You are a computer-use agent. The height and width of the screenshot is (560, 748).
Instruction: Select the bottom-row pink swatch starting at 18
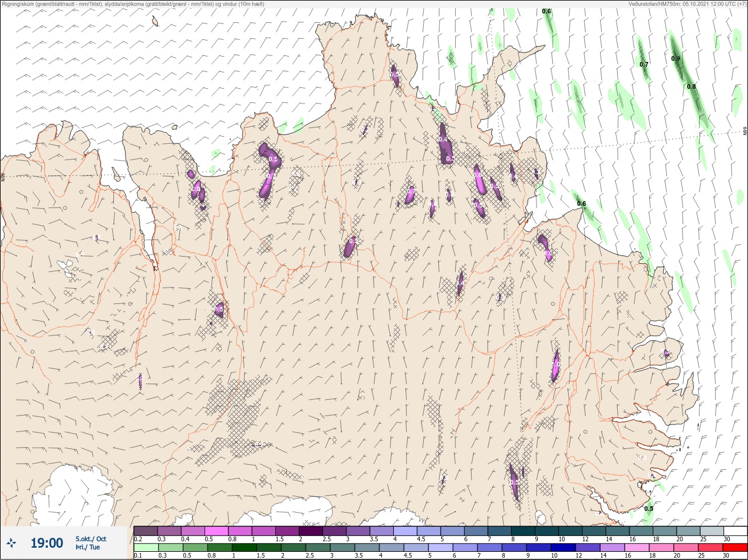click(x=663, y=548)
